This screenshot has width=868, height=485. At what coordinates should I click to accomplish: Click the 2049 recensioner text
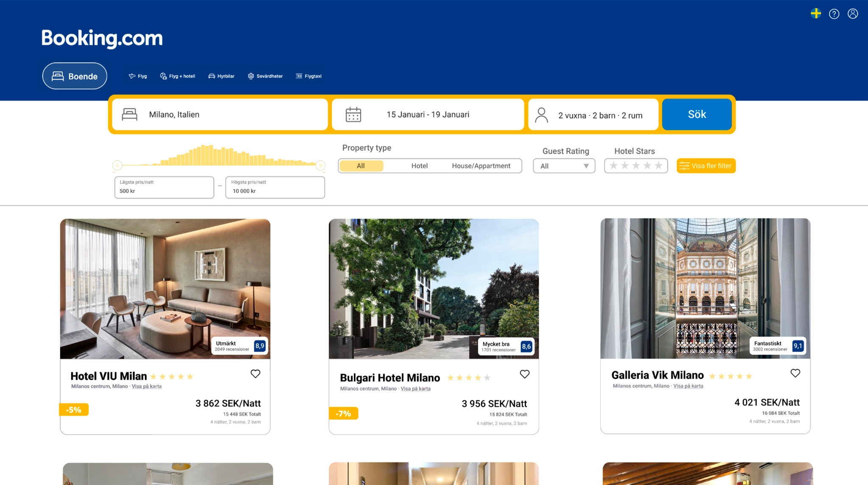pyautogui.click(x=232, y=349)
